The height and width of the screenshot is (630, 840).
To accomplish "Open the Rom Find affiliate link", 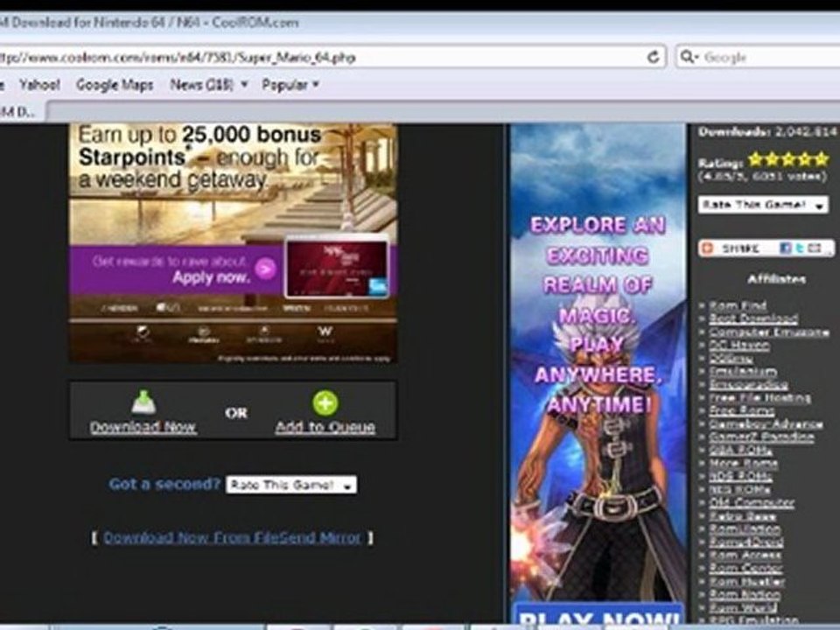I will pyautogui.click(x=738, y=305).
